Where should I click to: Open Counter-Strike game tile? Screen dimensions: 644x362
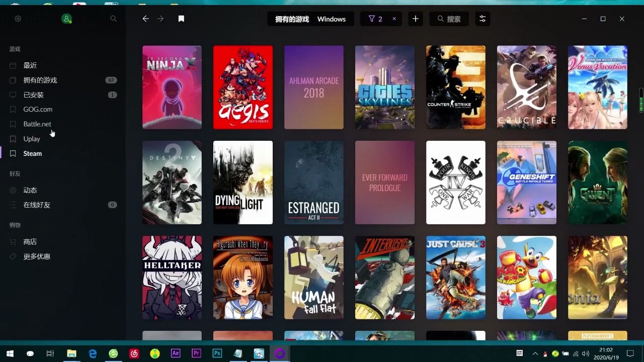(x=456, y=87)
